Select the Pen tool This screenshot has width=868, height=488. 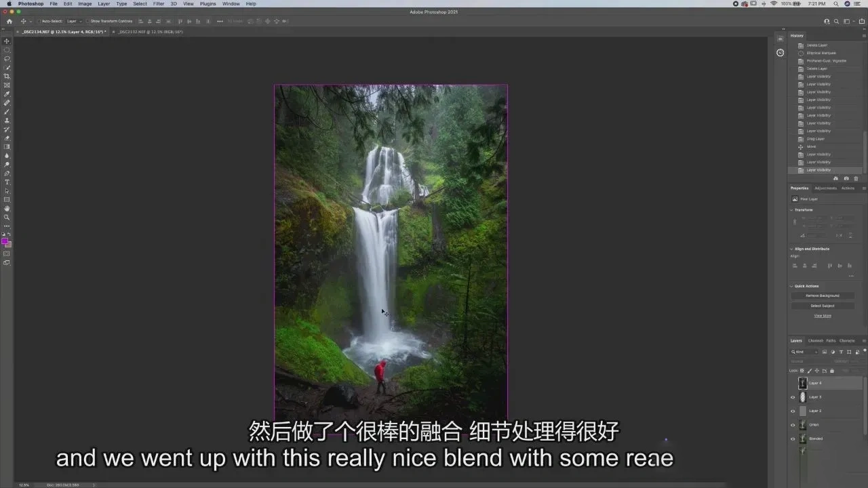[7, 174]
